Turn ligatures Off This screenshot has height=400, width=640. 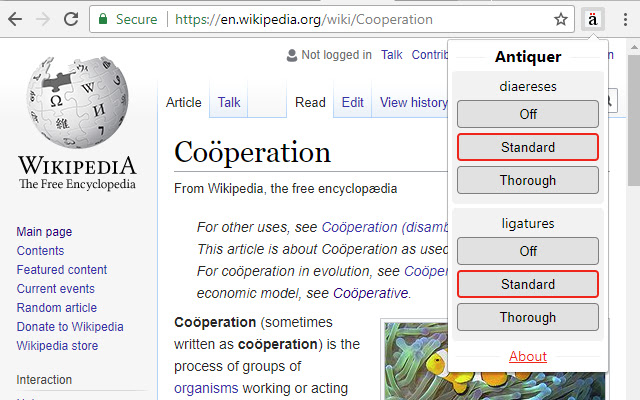(528, 251)
